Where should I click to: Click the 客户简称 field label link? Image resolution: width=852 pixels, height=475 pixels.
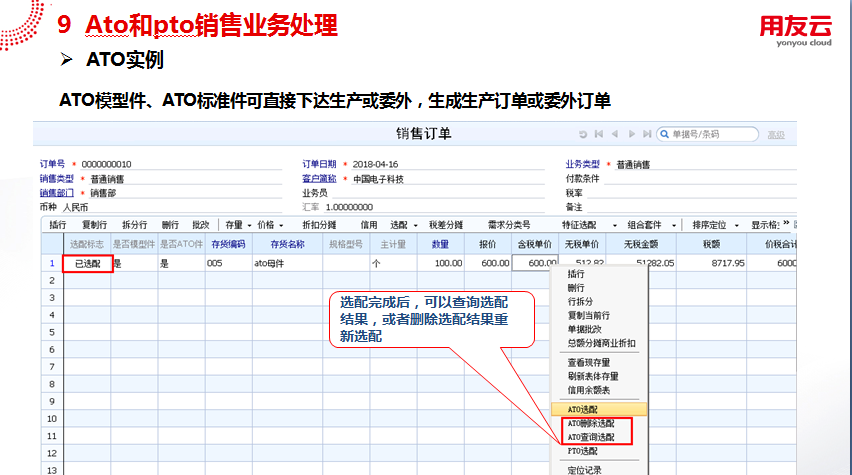[316, 178]
